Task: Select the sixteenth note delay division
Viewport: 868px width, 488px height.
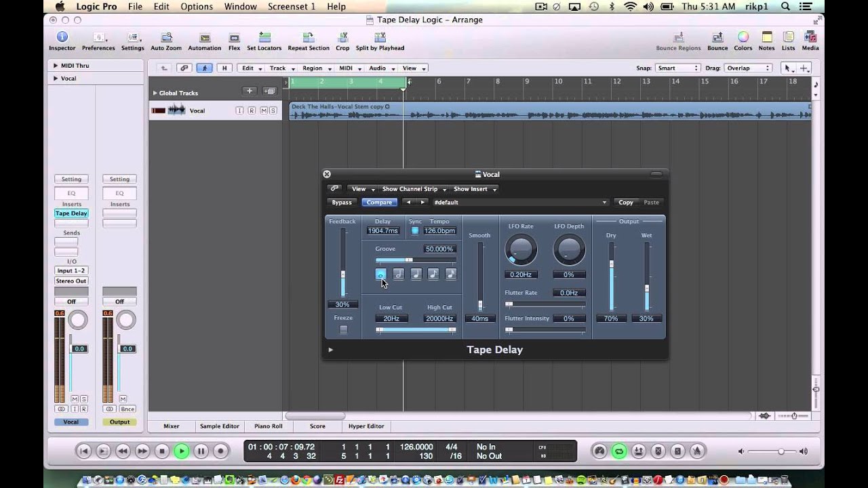Action: pos(450,274)
